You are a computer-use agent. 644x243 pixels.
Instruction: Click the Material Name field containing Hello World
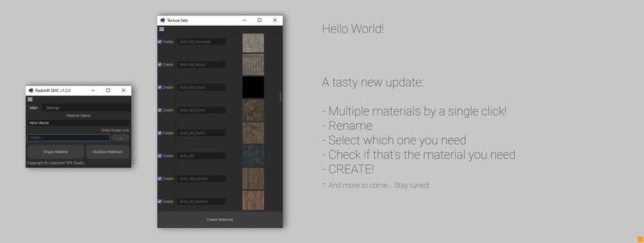click(x=78, y=123)
